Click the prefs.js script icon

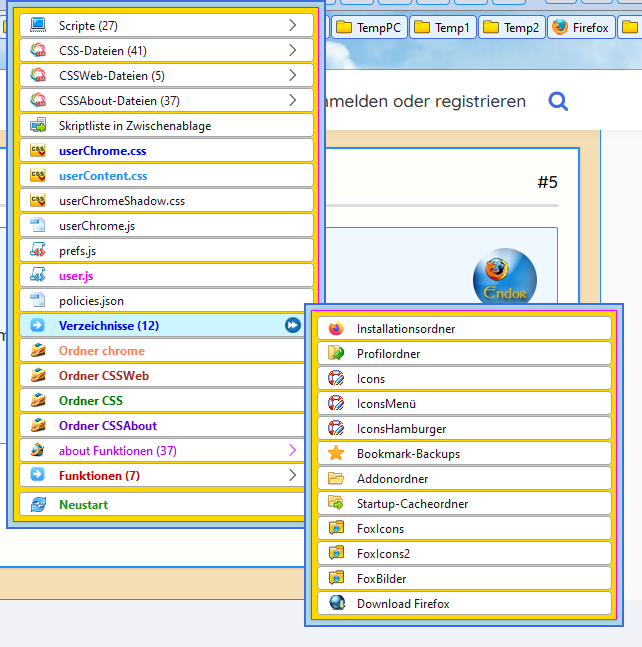point(38,250)
